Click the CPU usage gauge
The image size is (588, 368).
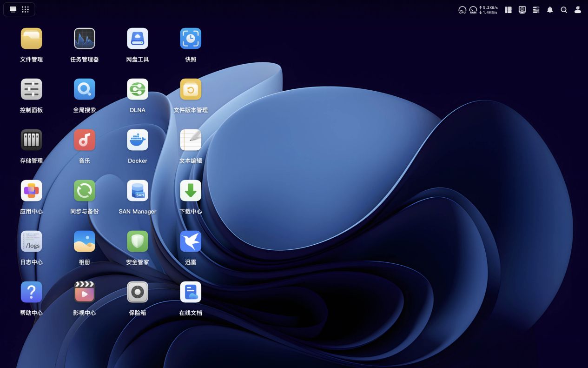click(462, 10)
